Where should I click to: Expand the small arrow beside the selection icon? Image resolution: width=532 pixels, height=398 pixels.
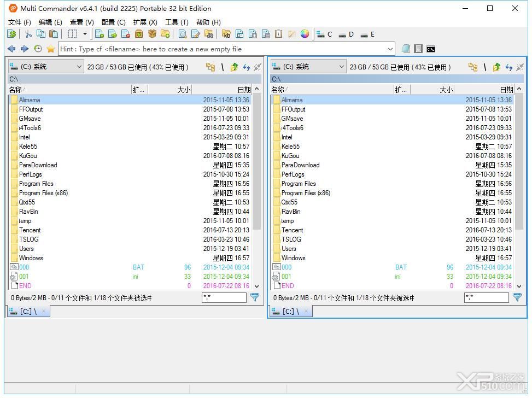coord(85,34)
